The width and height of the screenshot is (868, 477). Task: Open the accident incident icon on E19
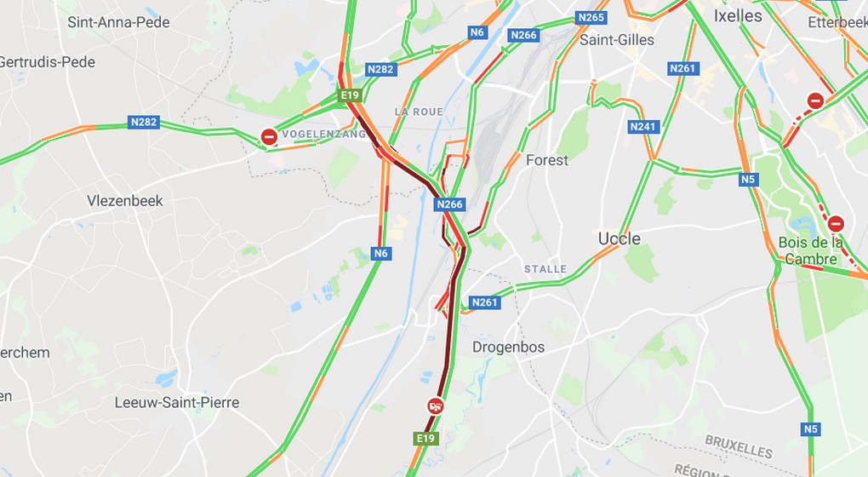tap(436, 406)
